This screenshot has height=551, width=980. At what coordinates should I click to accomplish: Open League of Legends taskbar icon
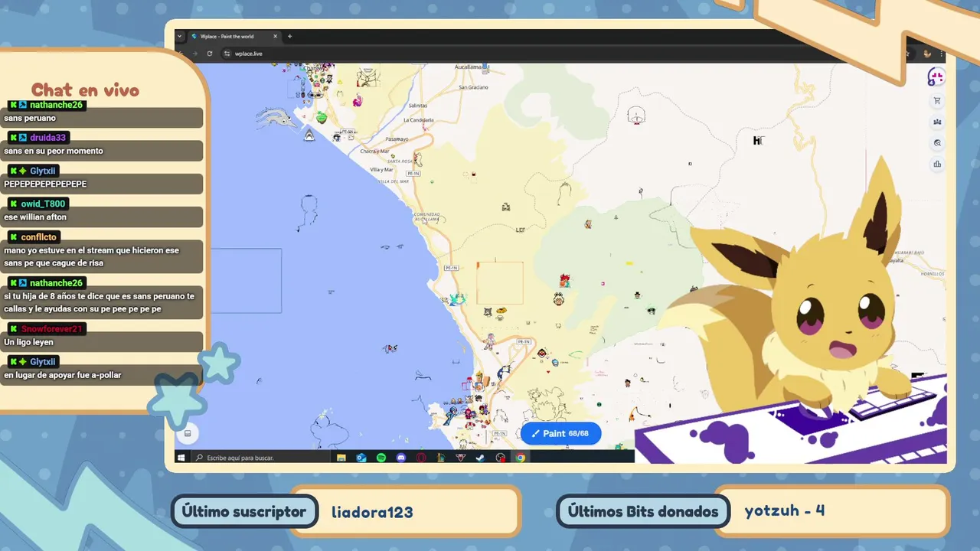pos(441,458)
